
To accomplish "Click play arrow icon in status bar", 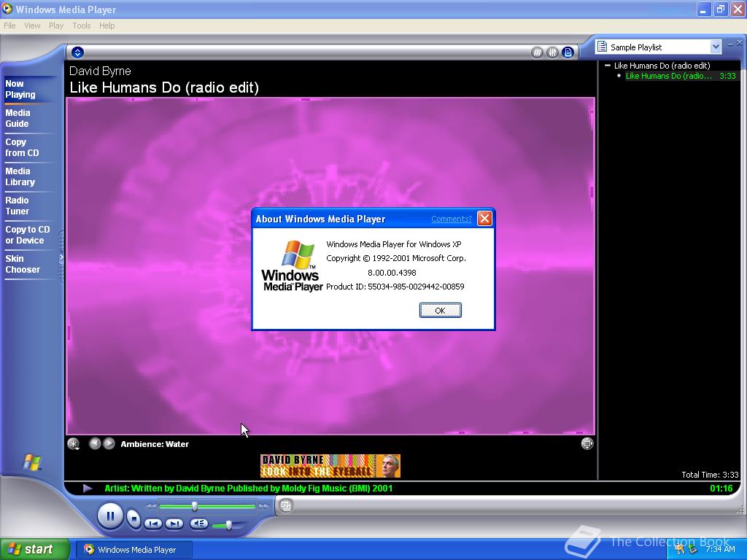I will (88, 488).
